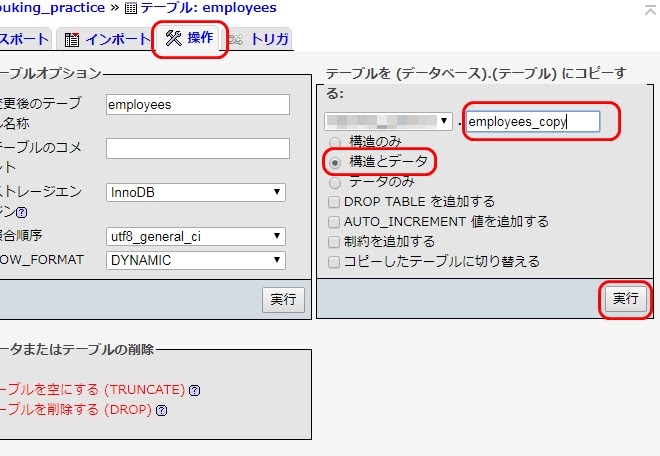Open the target database dropdown for copy
The image size is (660, 456).
[388, 121]
